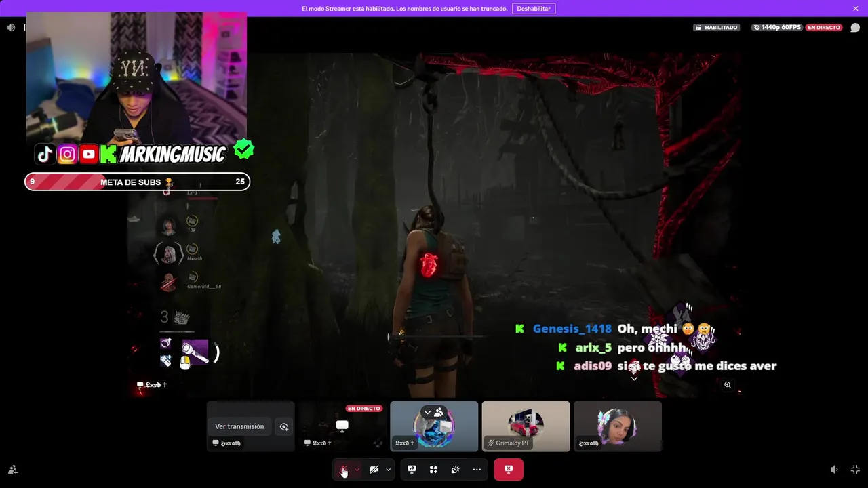The image size is (868, 488).
Task: Select Hxrath's avatar participant tile
Action: (x=618, y=426)
